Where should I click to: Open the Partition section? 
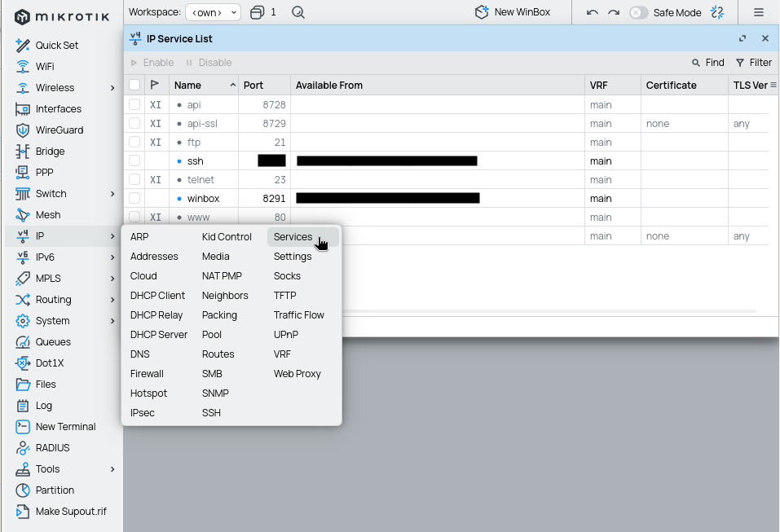point(55,490)
